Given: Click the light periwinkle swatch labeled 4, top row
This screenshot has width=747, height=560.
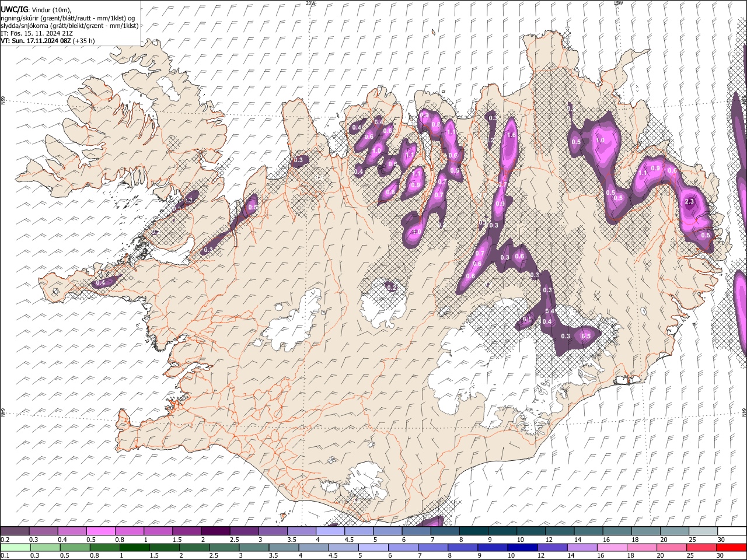Looking at the screenshot, I should coord(330,531).
